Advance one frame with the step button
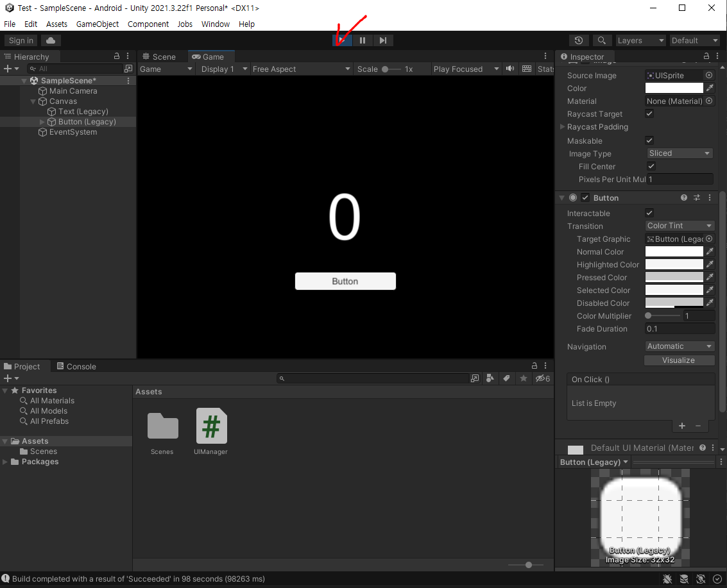Screen dimensions: 727x588 pos(383,40)
